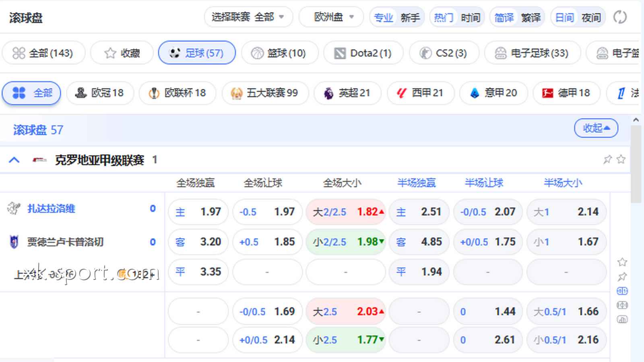
Task: Star the match in right side column
Action: [622, 262]
